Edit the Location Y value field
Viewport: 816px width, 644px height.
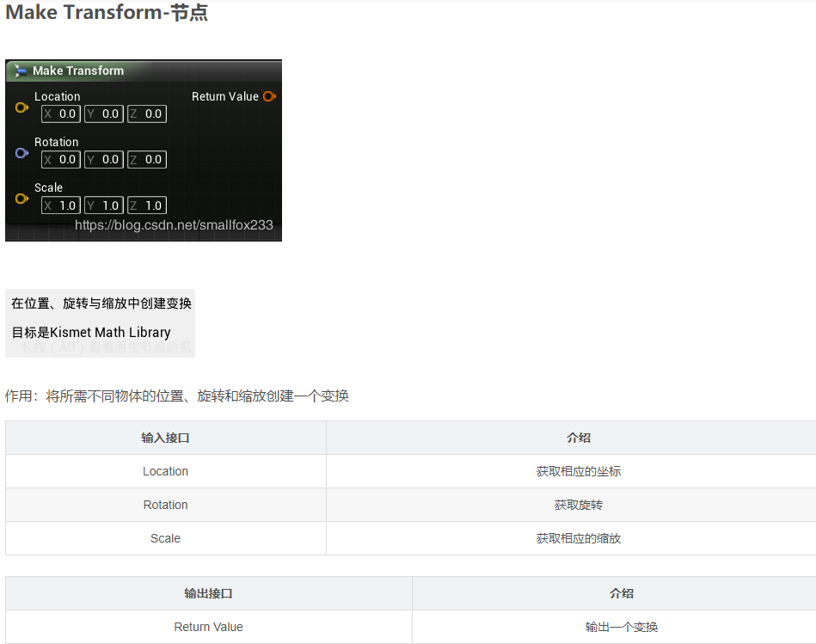(x=104, y=113)
